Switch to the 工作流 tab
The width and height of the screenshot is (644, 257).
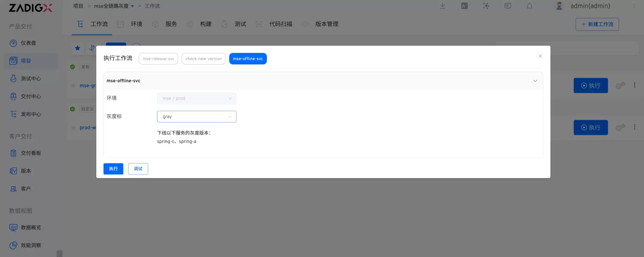click(x=92, y=24)
